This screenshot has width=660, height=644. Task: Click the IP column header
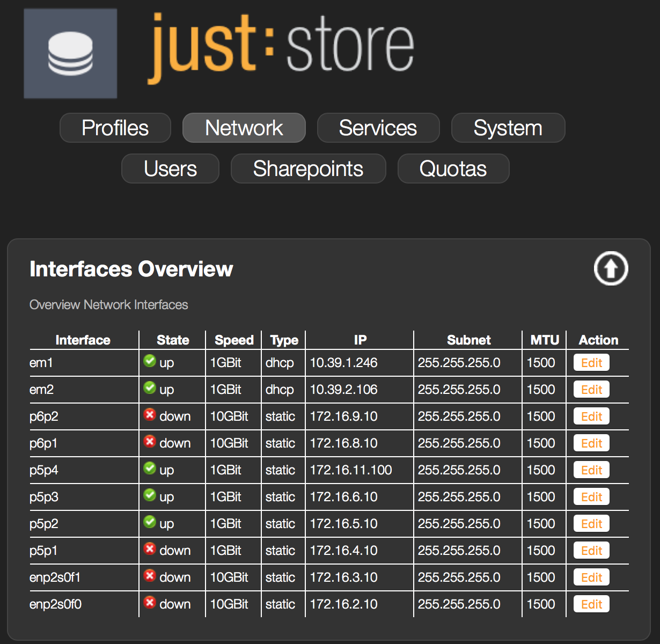361,340
